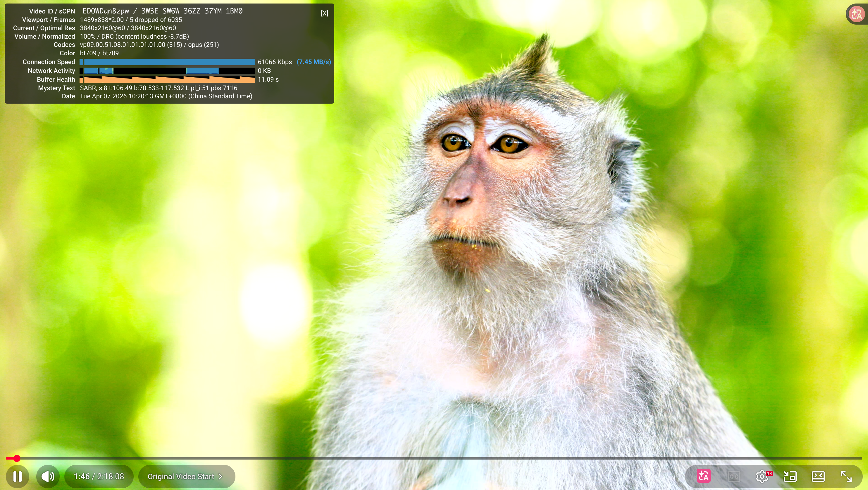Seek to the middle of the progress bar
This screenshot has height=490, width=868.
click(x=434, y=458)
